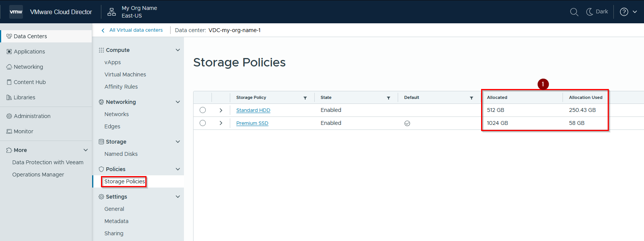Click the Networking cloud sidebar icon
The image size is (644, 241).
coord(9,67)
